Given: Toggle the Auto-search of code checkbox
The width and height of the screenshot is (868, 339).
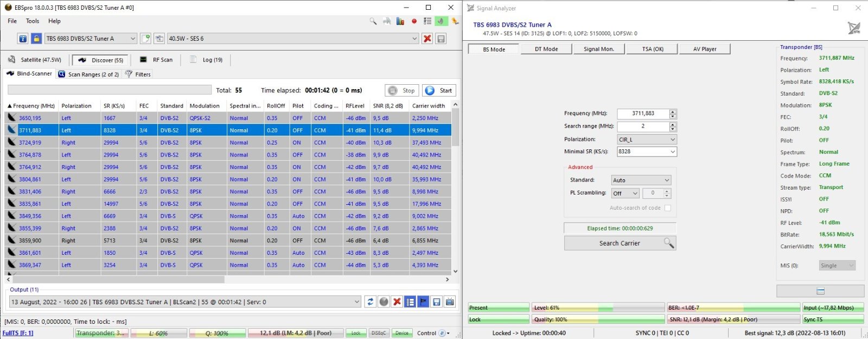Looking at the screenshot, I should click(668, 208).
